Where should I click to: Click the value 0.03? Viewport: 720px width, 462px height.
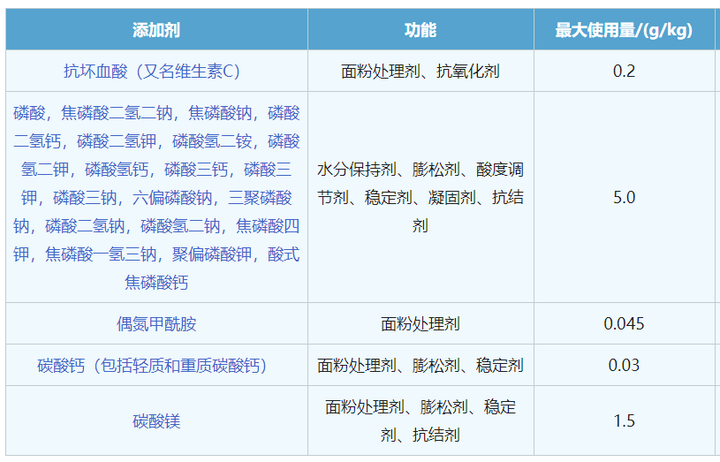tap(624, 365)
